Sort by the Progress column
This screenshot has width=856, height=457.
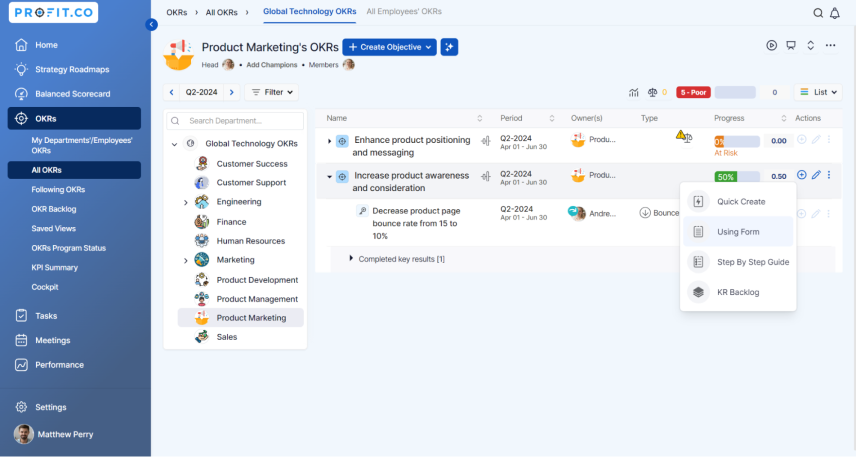pyautogui.click(x=784, y=118)
